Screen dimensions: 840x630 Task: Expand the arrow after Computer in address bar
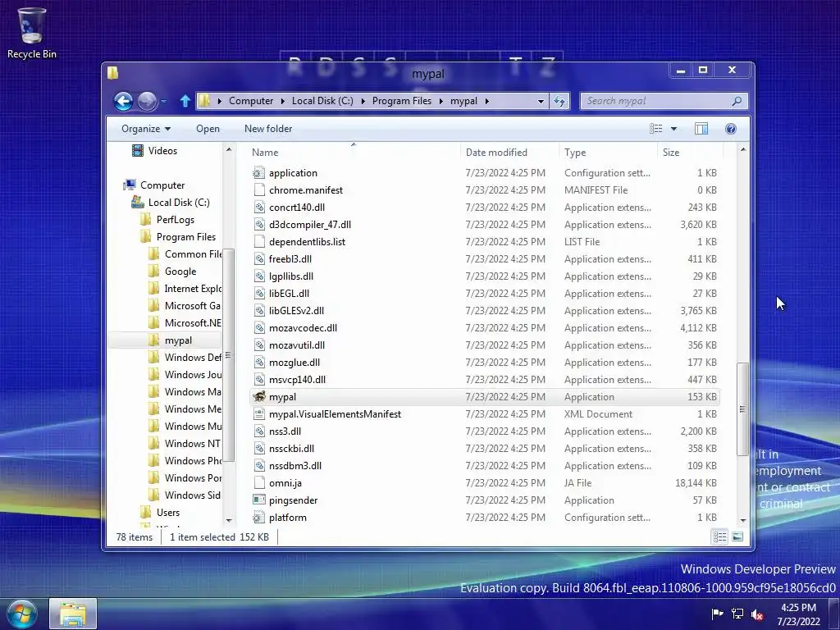(282, 101)
